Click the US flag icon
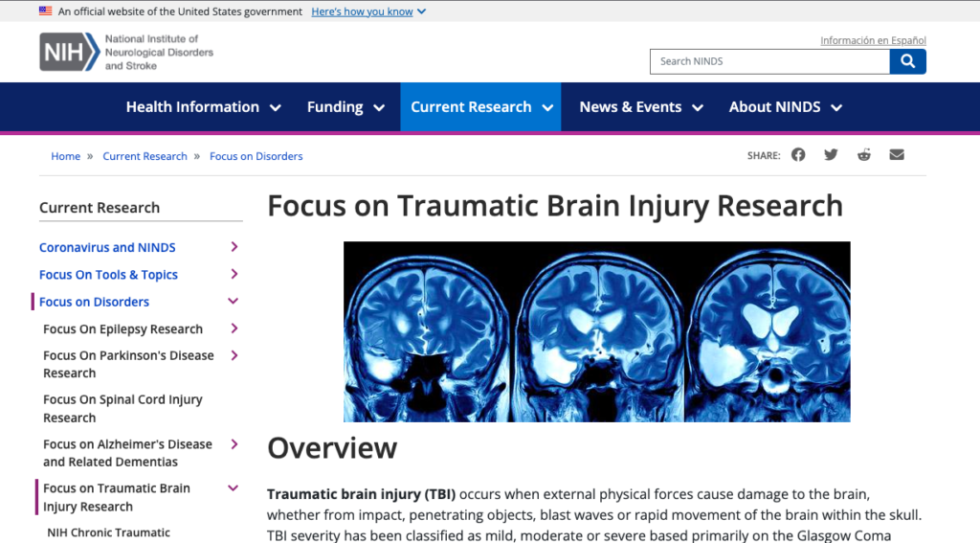 click(x=46, y=11)
